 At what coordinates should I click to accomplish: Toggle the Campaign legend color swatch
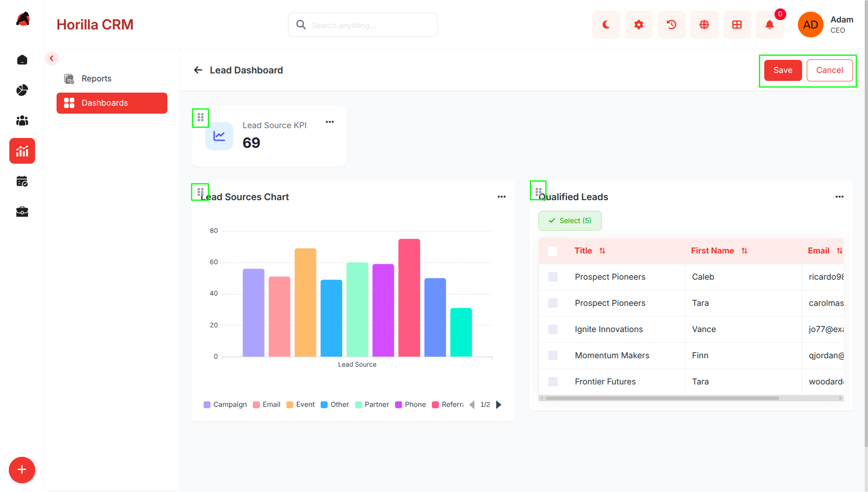[x=207, y=405]
